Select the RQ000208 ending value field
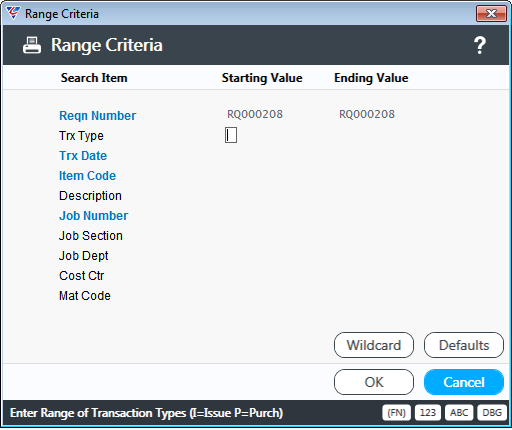Viewport: 512px width, 430px height. point(367,114)
